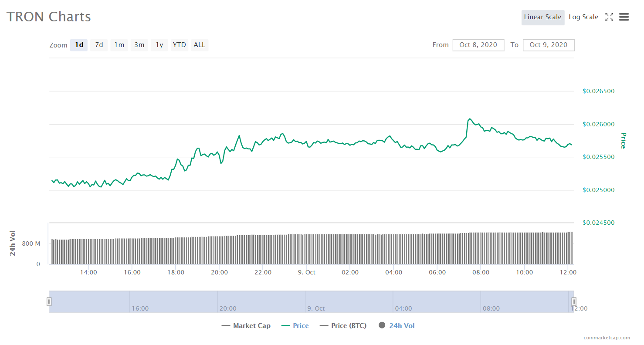Click the 02:00 time axis label
The width and height of the screenshot is (644, 345).
[350, 272]
